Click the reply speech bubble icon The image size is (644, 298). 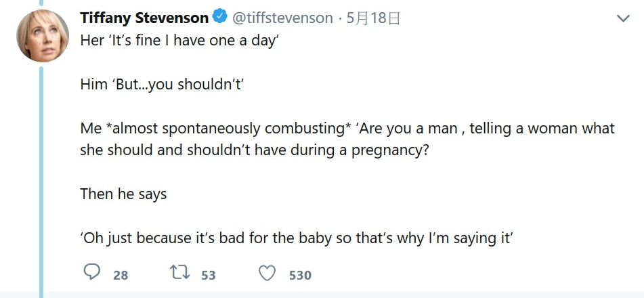click(91, 273)
